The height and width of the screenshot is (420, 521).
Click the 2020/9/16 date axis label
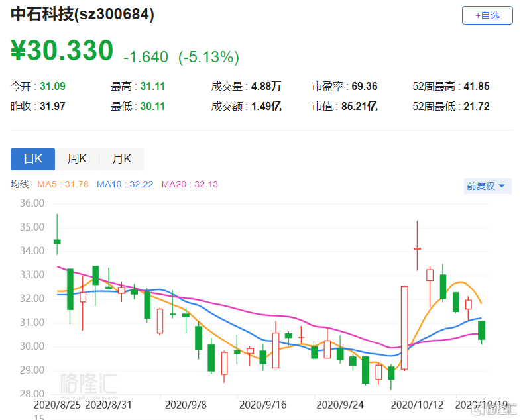coord(263,405)
